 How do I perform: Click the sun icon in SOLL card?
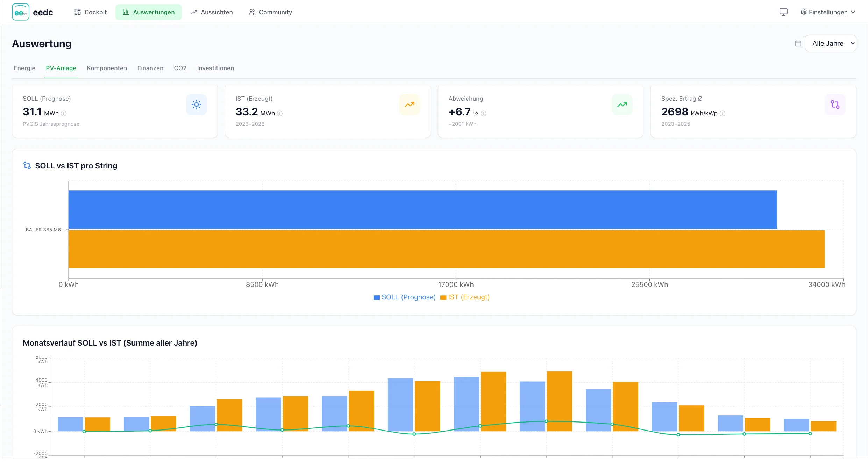coord(197,104)
